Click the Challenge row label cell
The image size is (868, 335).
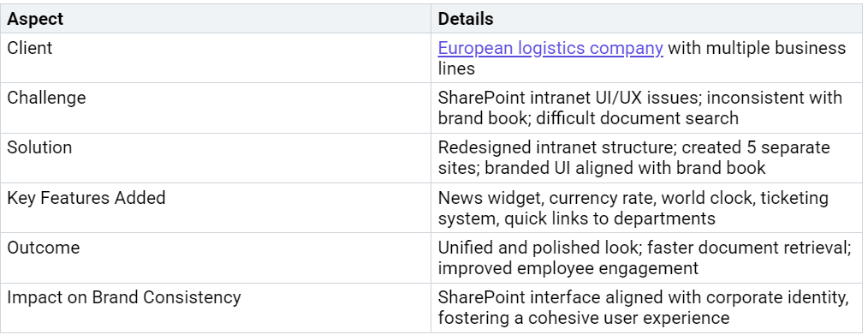pos(216,108)
